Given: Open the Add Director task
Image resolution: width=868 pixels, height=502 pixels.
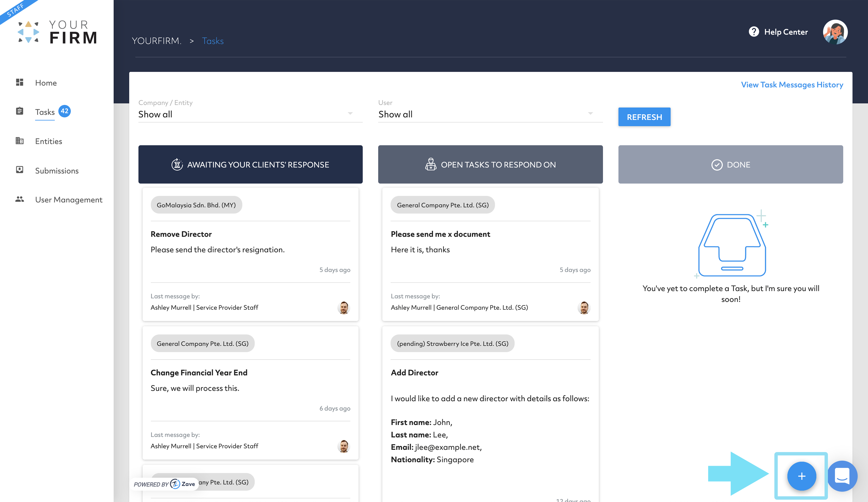Looking at the screenshot, I should pyautogui.click(x=414, y=372).
